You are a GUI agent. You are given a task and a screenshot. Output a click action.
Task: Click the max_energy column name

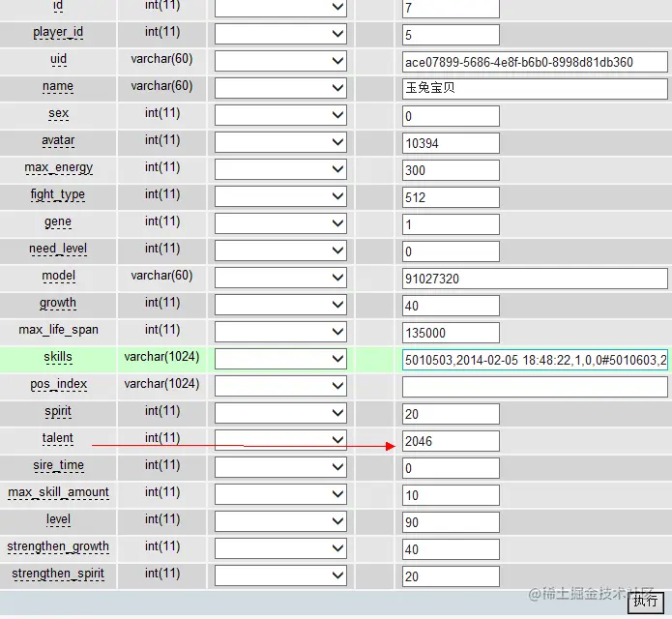click(58, 167)
